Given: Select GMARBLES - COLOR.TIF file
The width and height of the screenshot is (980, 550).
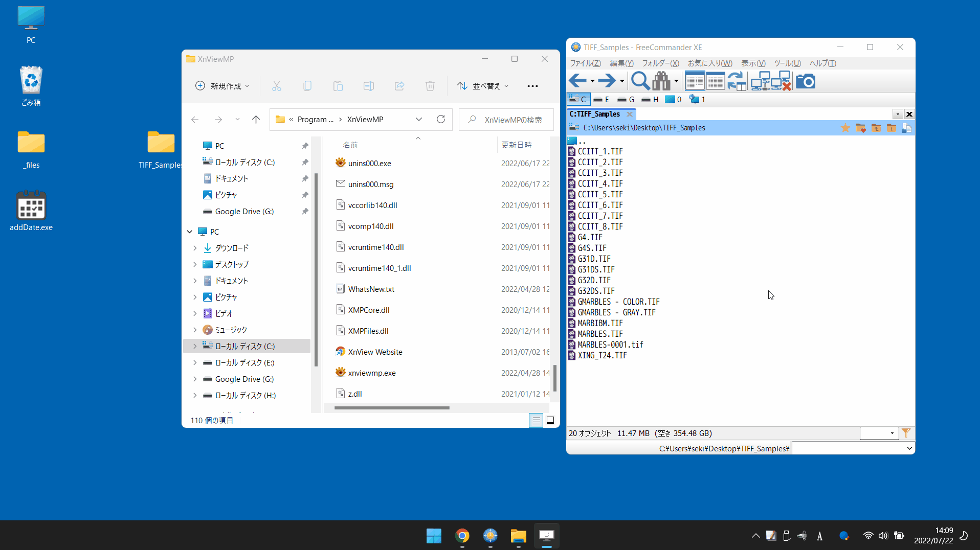Looking at the screenshot, I should pos(618,302).
